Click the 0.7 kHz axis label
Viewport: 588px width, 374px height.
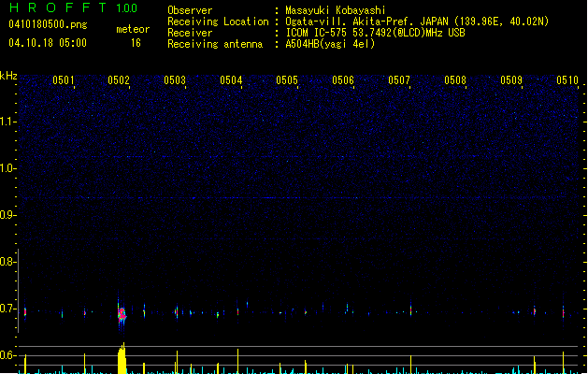tap(7, 309)
